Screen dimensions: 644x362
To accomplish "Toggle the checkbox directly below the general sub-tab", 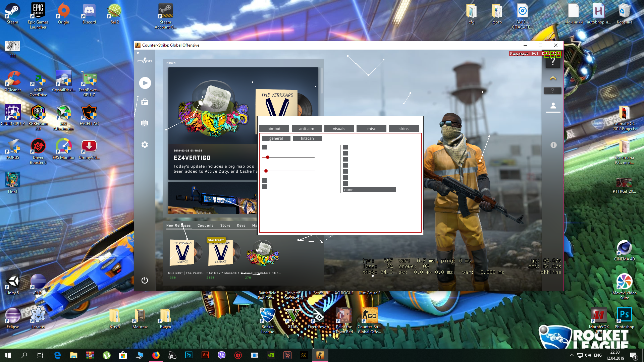I will [x=264, y=147].
